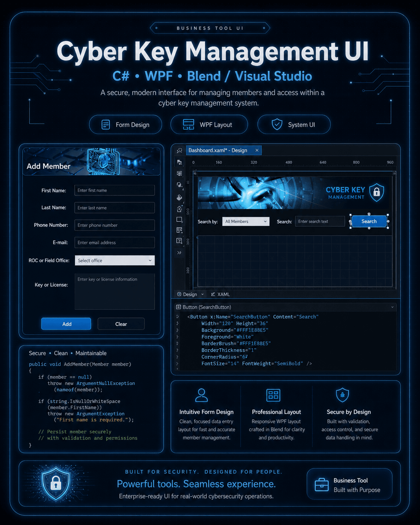
Task: Click the 480 mark on the horizontal ruler
Action: (289, 163)
